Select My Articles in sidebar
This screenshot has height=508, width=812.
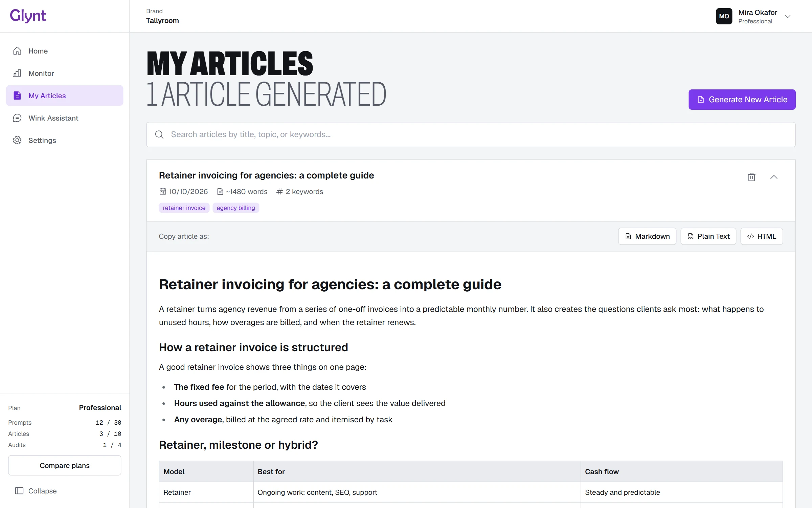pyautogui.click(x=65, y=96)
